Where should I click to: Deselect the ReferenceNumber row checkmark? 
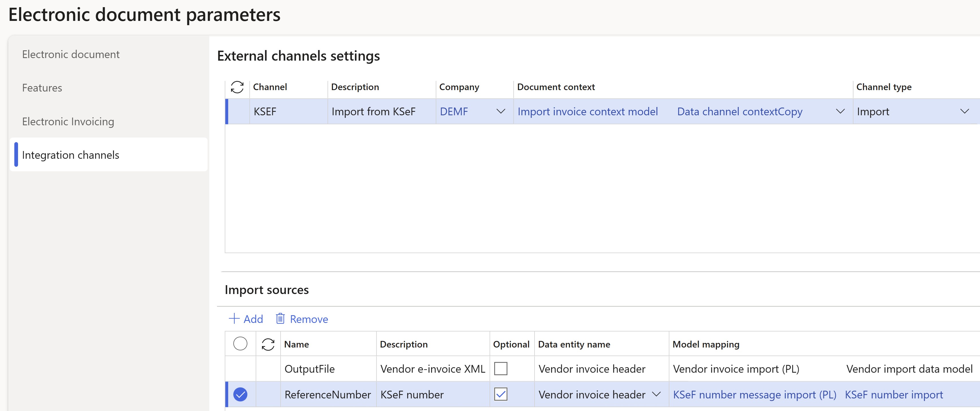pyautogui.click(x=240, y=394)
